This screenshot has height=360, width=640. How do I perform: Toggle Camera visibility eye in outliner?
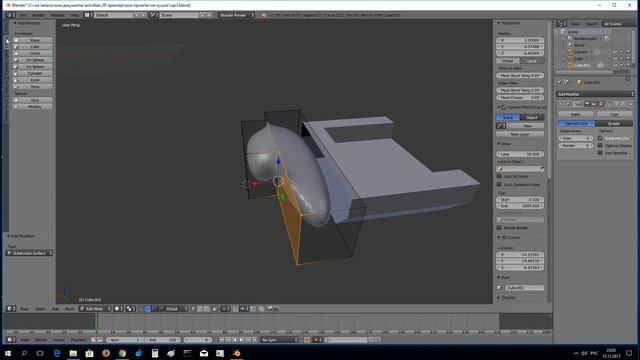click(x=615, y=52)
